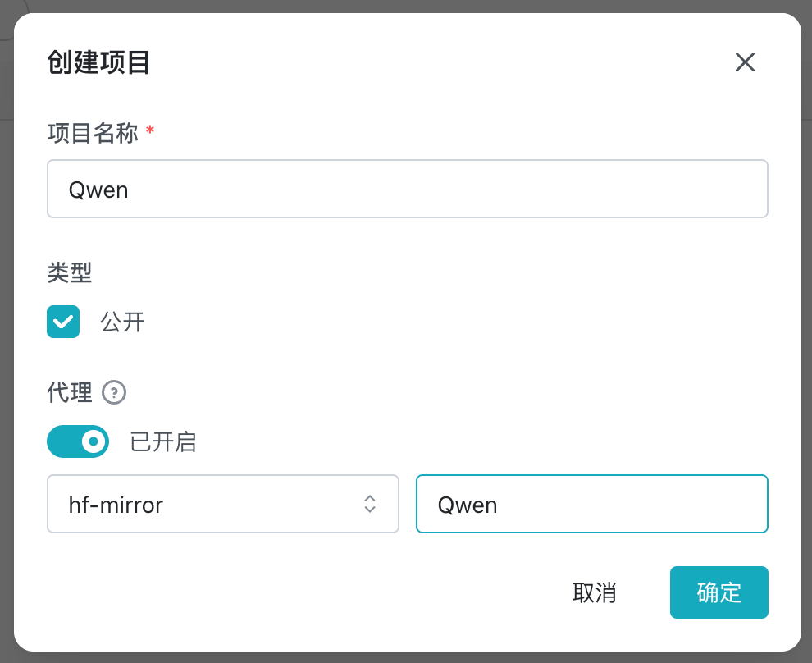
Task: Click the red required asterisk
Action: coord(149,130)
